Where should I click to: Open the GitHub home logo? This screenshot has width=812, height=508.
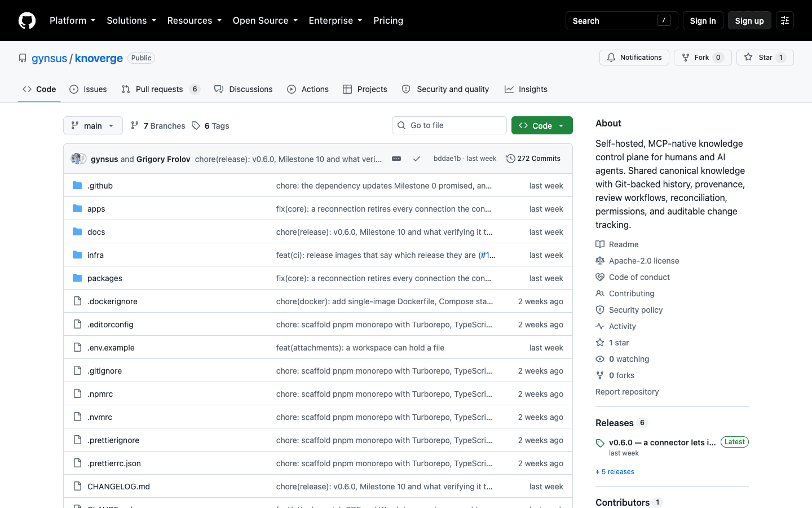click(x=27, y=20)
